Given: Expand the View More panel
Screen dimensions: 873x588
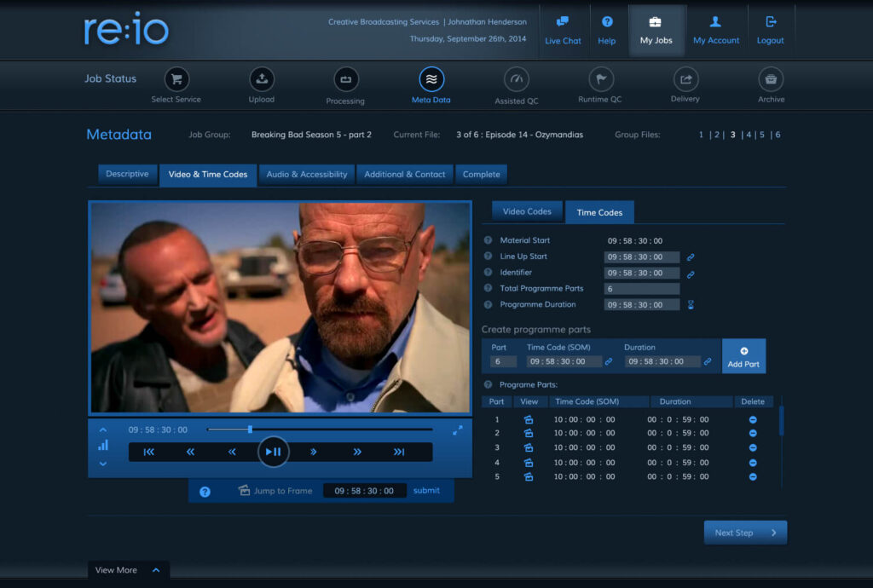Looking at the screenshot, I should [x=128, y=570].
